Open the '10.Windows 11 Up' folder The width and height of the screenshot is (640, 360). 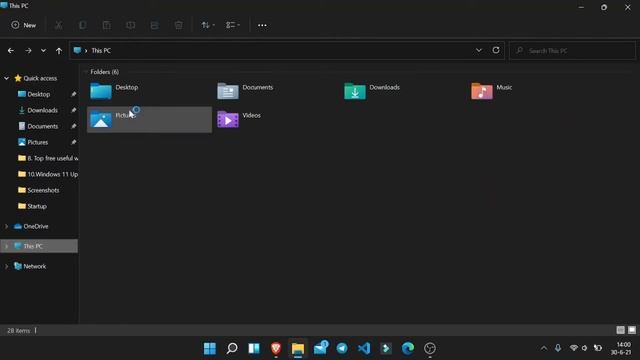point(48,174)
